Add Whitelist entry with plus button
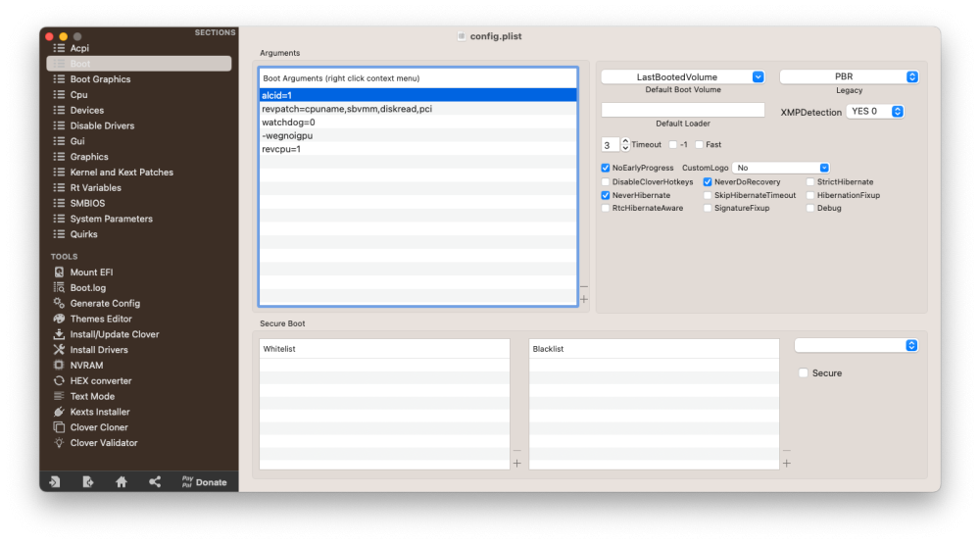The image size is (980, 544). [516, 464]
